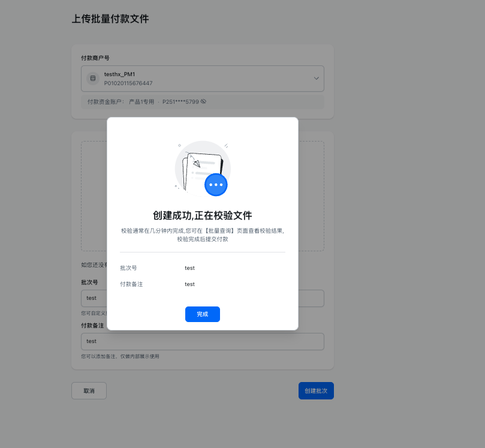The height and width of the screenshot is (448, 485).
Task: Focus the 批次号 input field behind dialog
Action: (x=94, y=298)
